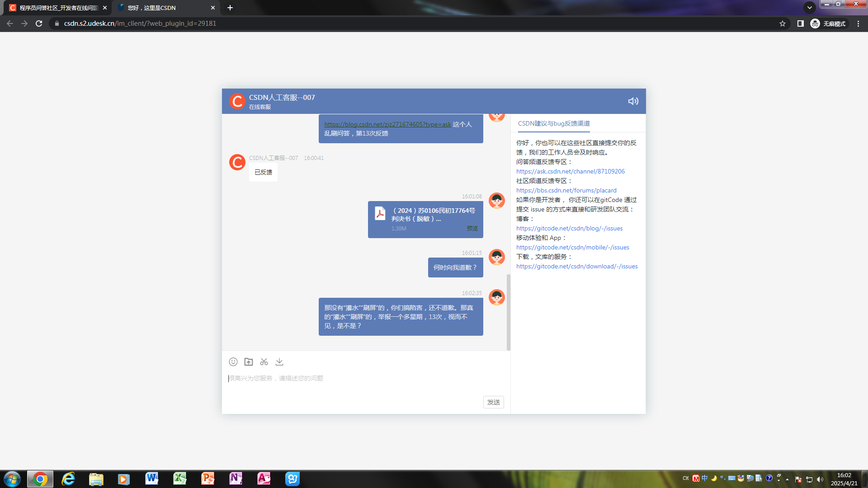Open the bbs.csdn.net forums placard link
The width and height of the screenshot is (868, 488).
[566, 190]
